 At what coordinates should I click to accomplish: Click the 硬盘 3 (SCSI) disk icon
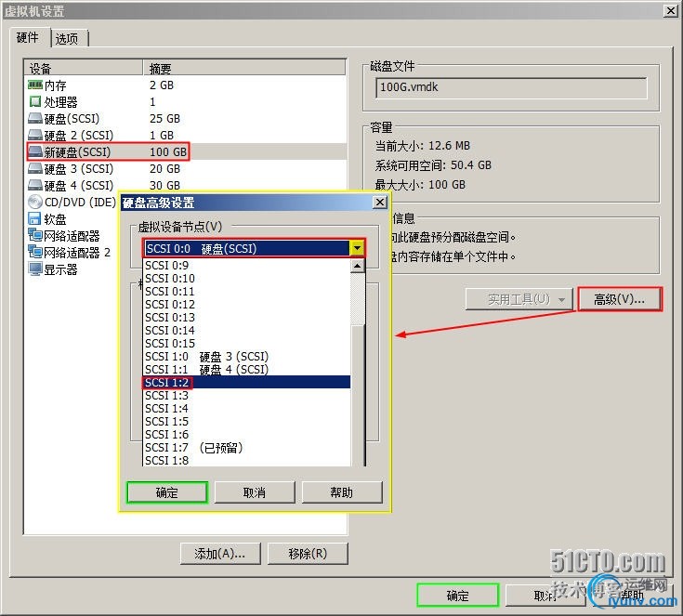click(x=35, y=168)
